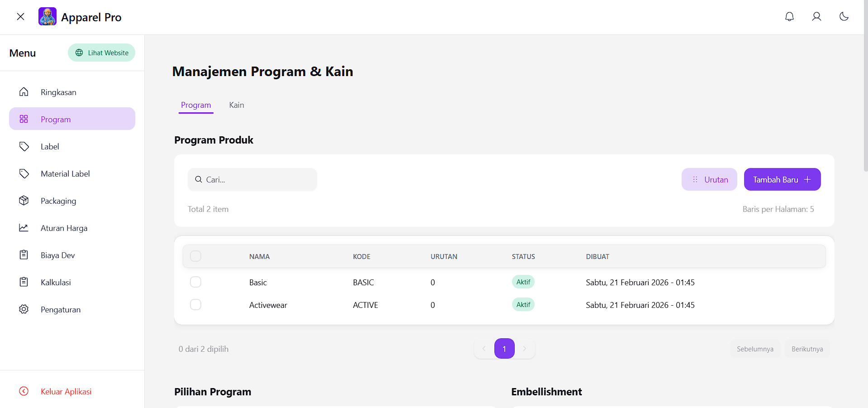Click Keluar Aplikasi to log out
868x408 pixels.
(x=72, y=391)
